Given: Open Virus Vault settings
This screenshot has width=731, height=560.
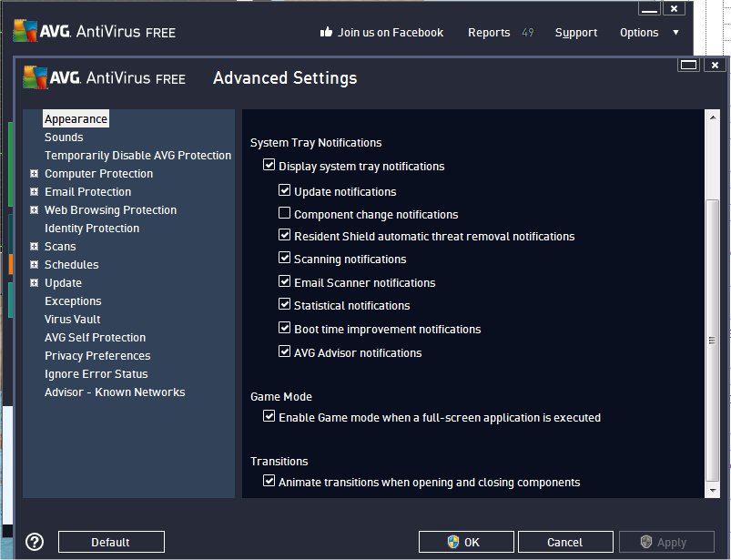Looking at the screenshot, I should [73, 319].
